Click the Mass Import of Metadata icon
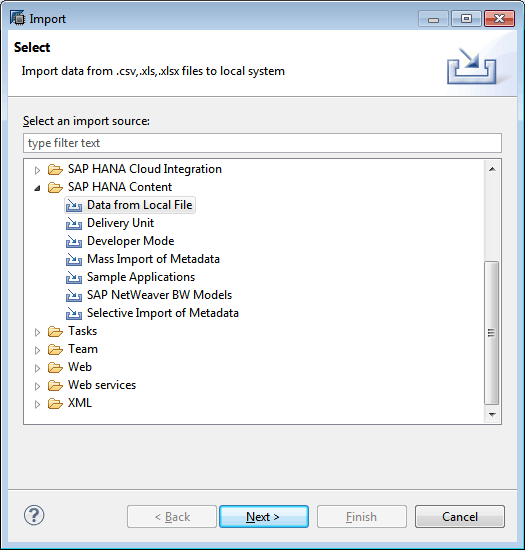 tap(74, 259)
